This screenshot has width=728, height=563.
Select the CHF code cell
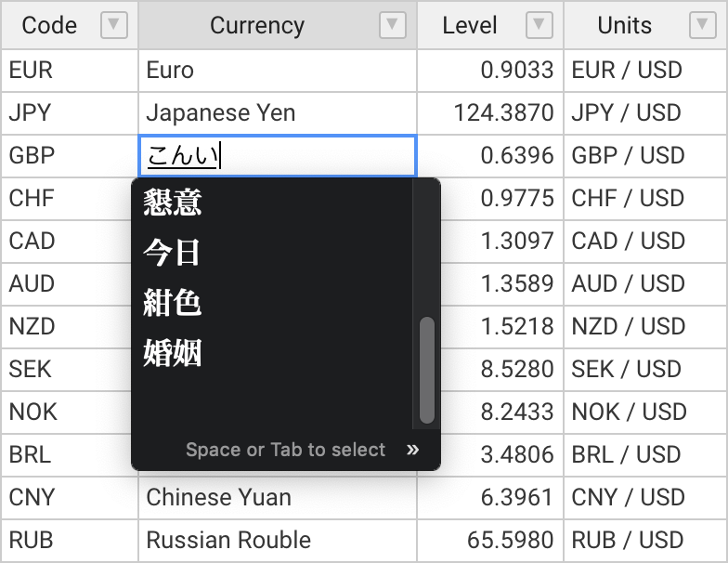pos(70,199)
